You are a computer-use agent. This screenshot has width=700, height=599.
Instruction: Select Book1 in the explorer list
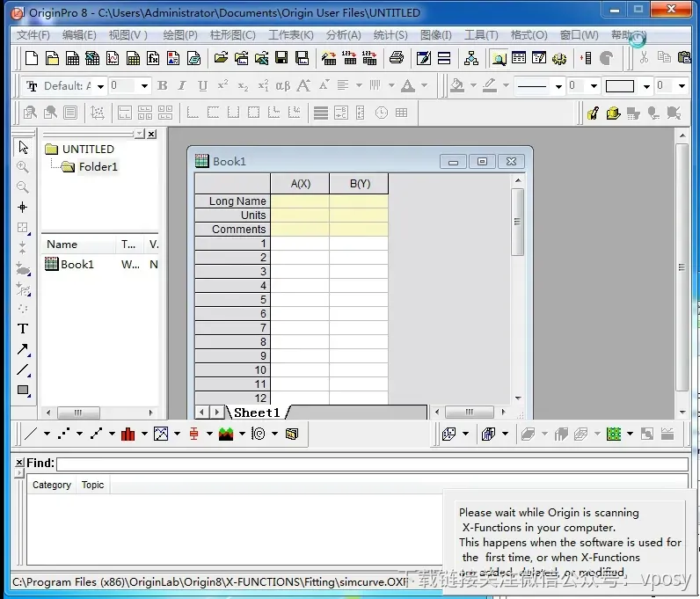point(77,265)
